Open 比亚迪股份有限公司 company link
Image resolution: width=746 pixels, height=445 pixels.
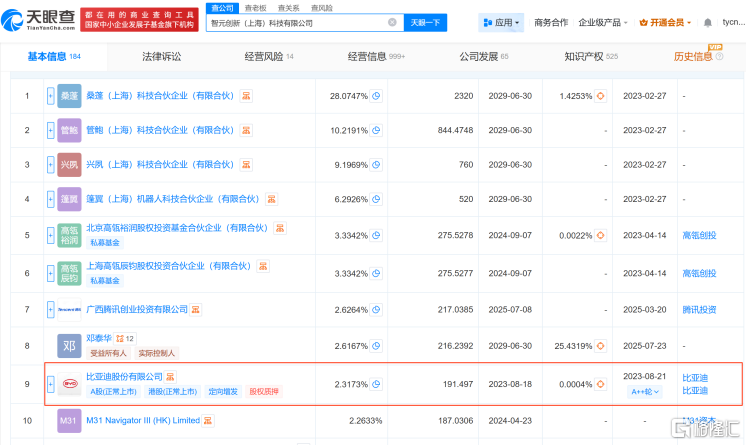[124, 376]
